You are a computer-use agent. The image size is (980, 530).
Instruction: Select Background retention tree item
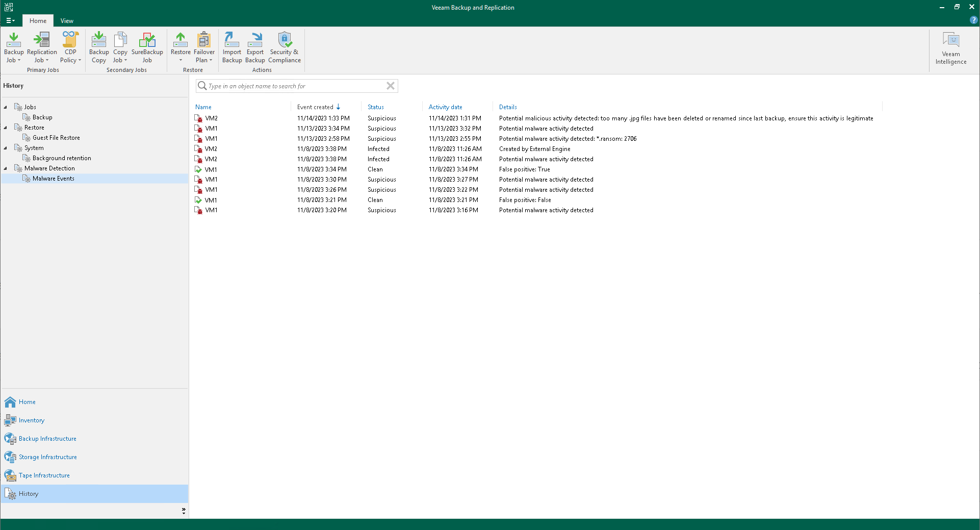pos(62,158)
